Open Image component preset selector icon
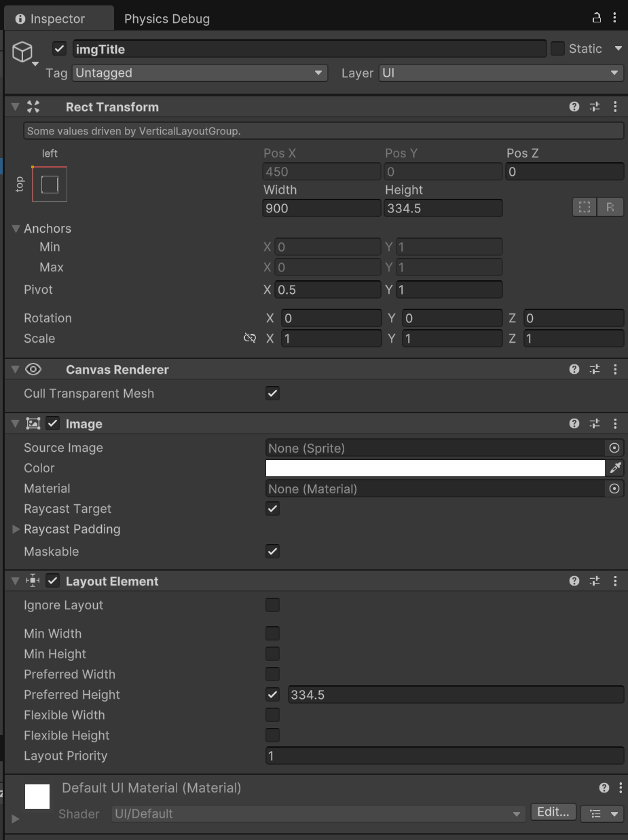This screenshot has width=628, height=840. [x=595, y=423]
